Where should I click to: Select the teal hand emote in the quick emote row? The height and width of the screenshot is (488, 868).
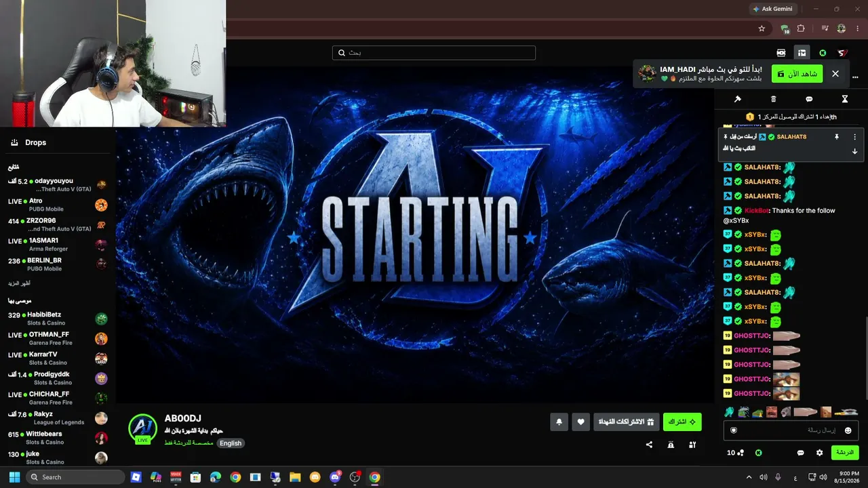[729, 411]
